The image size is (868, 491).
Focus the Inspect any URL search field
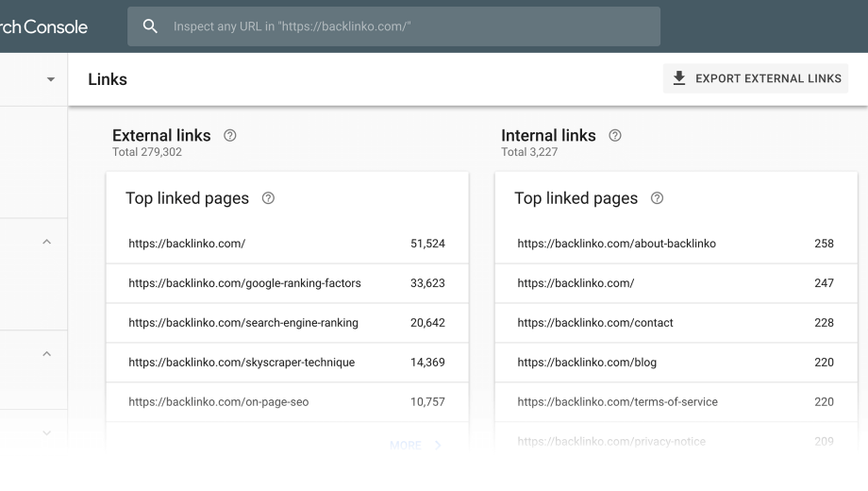coord(393,26)
